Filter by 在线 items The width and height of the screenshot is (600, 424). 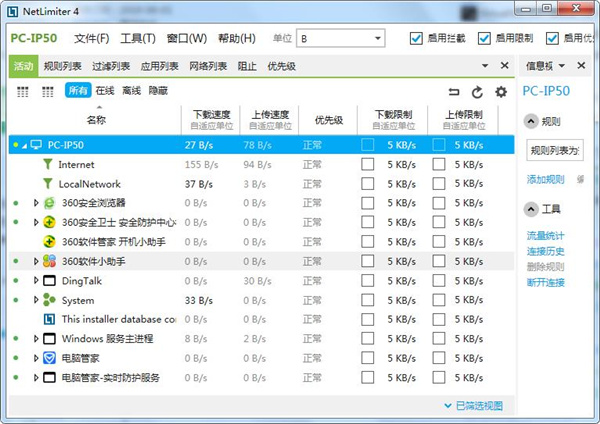pyautogui.click(x=105, y=91)
